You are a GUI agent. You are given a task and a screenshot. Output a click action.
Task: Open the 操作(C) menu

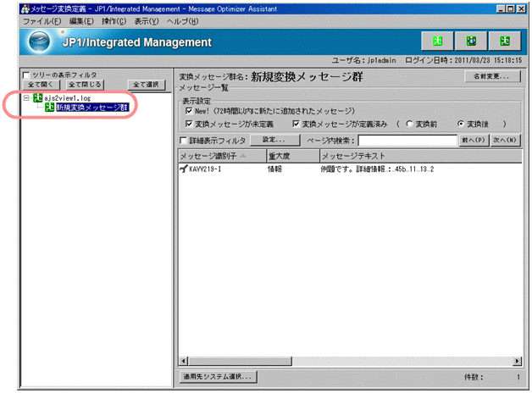(117, 19)
